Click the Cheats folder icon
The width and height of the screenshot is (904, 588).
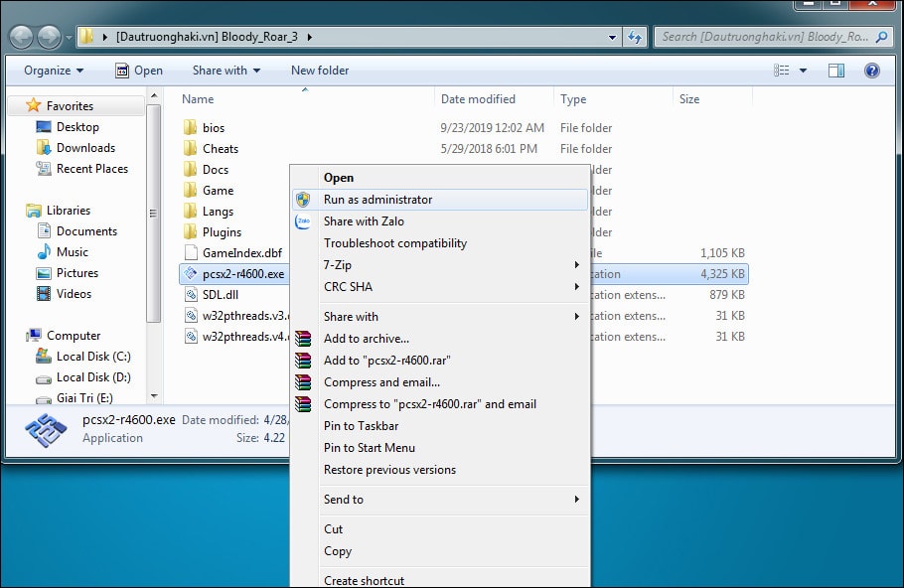click(x=191, y=148)
